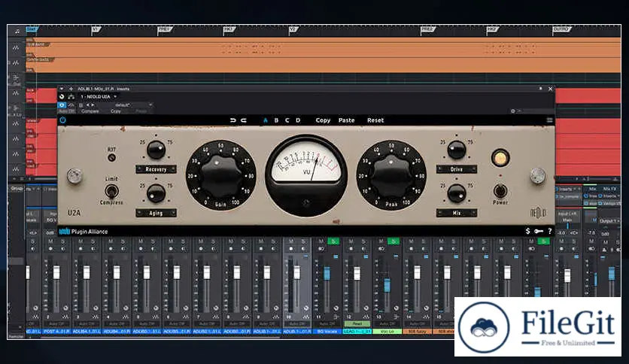
Task: Open the license key icon
Action: coord(539,231)
